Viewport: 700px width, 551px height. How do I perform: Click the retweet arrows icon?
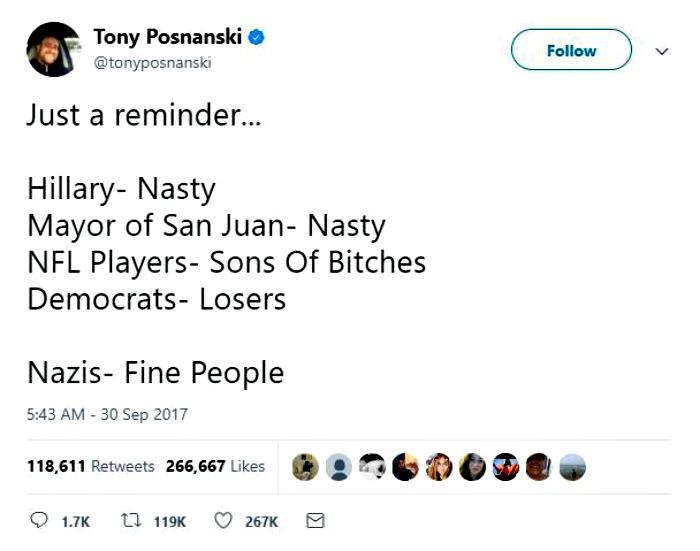(x=131, y=520)
